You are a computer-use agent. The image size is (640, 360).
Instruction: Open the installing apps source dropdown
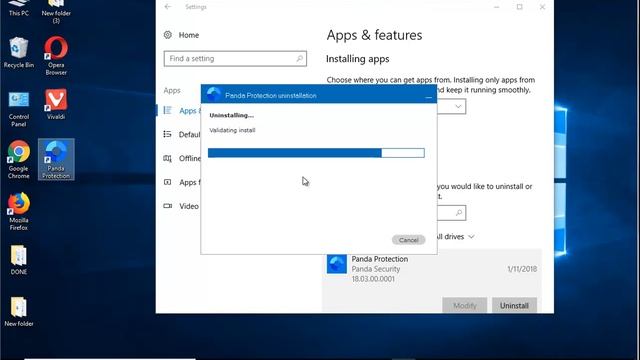(x=451, y=107)
